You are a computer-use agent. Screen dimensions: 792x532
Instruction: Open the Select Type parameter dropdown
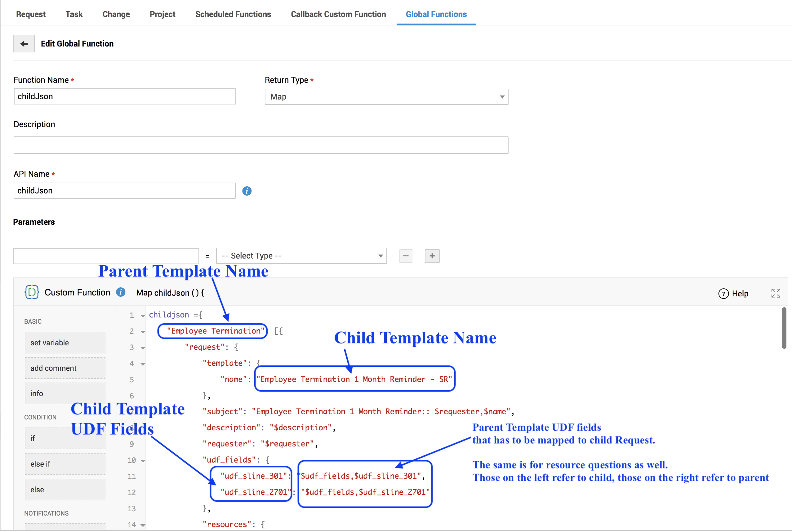pyautogui.click(x=301, y=256)
